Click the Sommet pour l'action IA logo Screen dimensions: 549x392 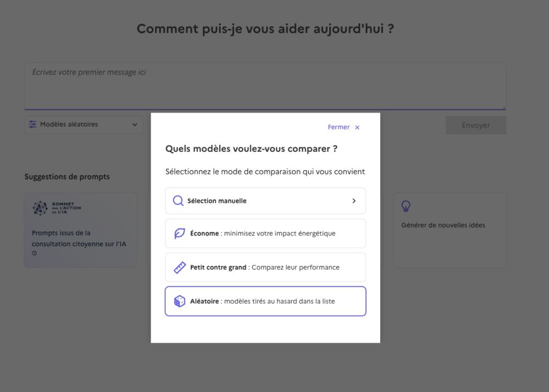[57, 208]
